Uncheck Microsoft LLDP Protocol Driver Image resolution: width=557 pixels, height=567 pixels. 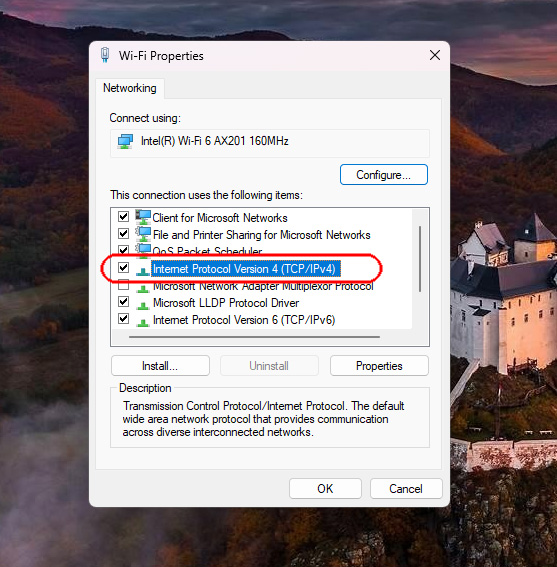click(x=123, y=301)
